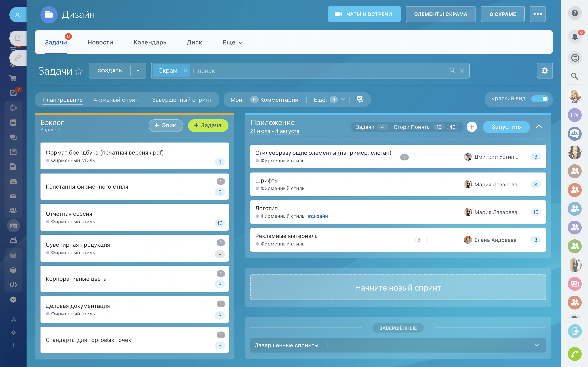Image resolution: width=588 pixels, height=367 pixels.
Task: Click the Запустить sprint button
Action: [506, 127]
